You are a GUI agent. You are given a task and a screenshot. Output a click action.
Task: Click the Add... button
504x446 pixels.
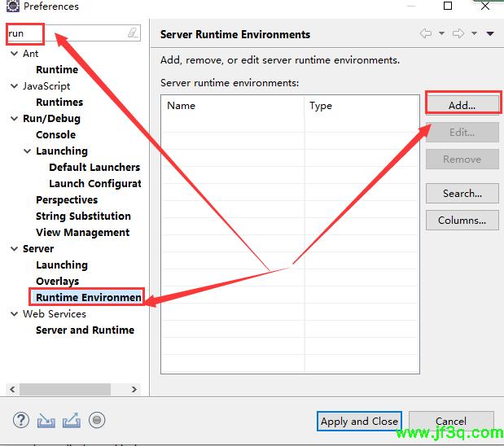click(x=462, y=105)
